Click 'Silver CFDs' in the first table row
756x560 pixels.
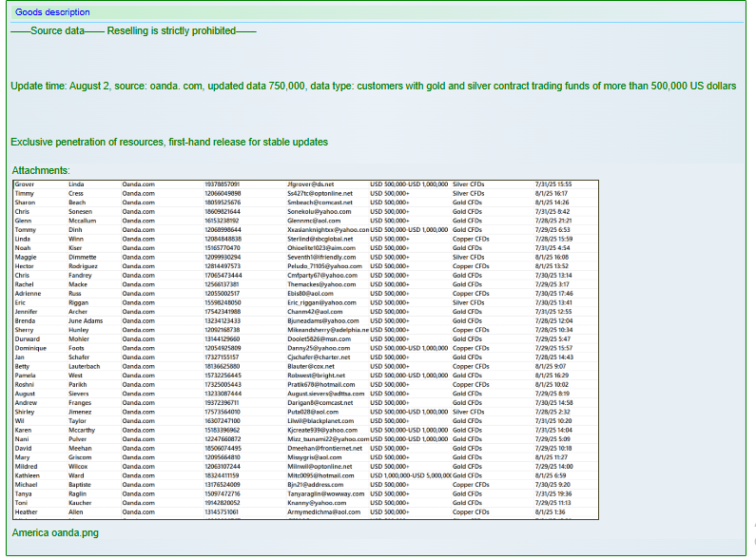click(x=469, y=183)
